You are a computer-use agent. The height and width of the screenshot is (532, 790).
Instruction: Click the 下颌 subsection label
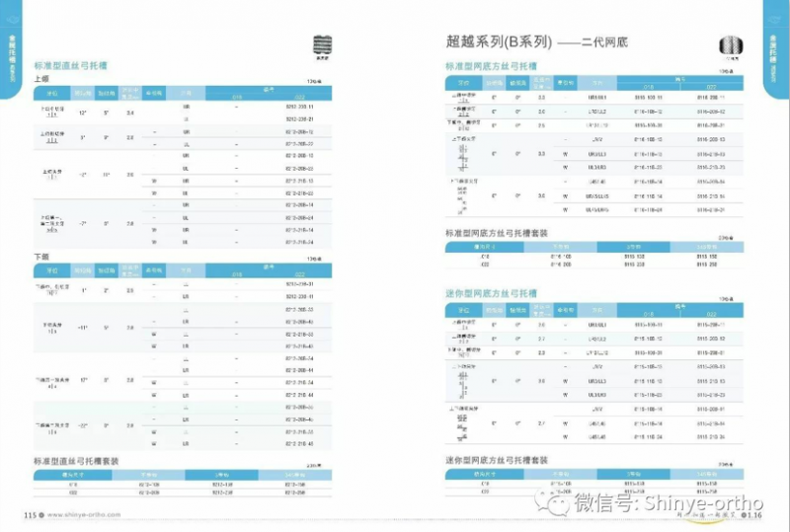coord(41,256)
